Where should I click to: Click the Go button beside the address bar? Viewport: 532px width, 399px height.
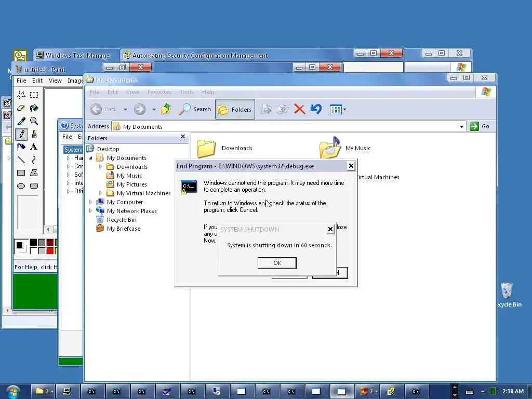click(480, 126)
